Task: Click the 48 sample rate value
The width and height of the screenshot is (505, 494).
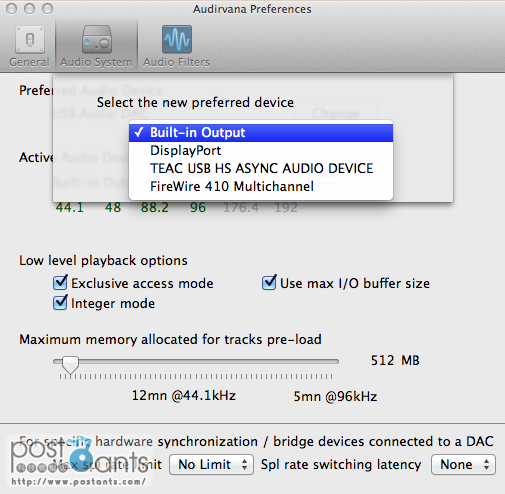Action: click(113, 207)
